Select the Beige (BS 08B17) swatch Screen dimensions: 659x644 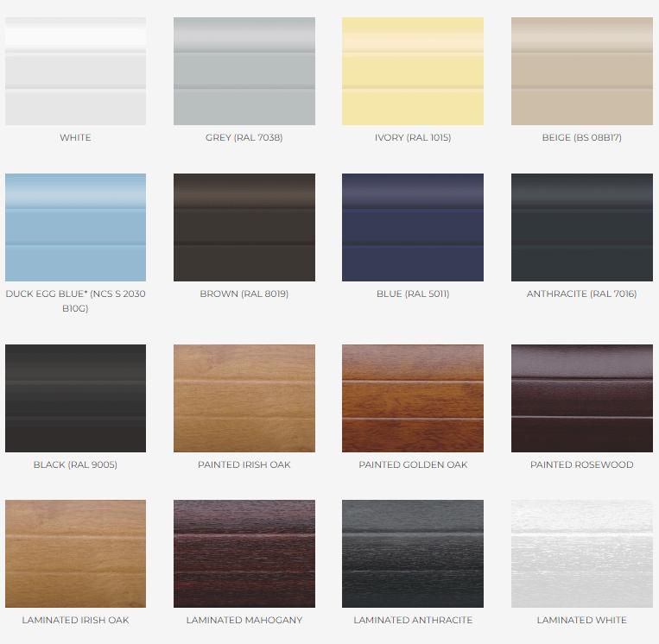582,71
